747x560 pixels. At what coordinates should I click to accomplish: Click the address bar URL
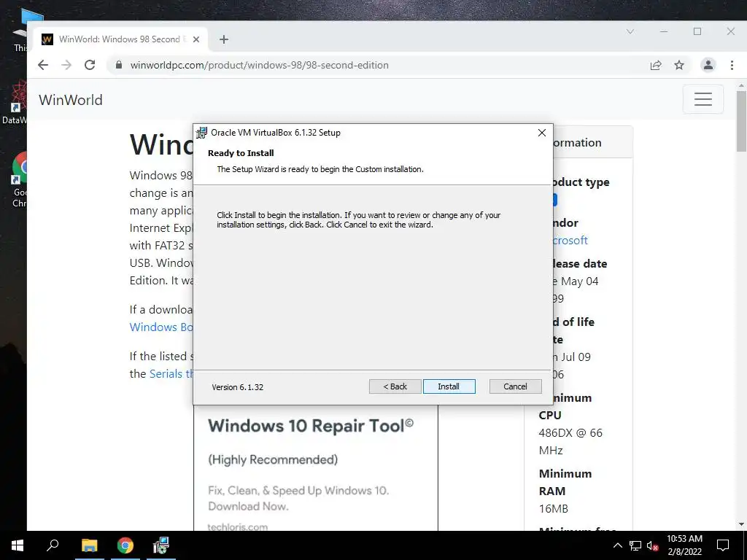pos(259,65)
